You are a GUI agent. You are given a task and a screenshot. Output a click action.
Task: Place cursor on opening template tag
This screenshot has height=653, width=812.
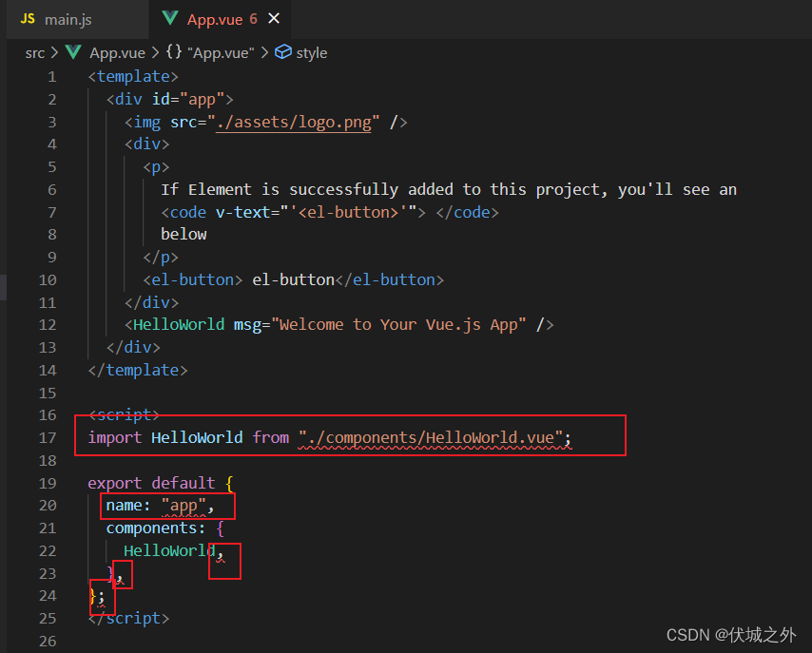tap(133, 77)
